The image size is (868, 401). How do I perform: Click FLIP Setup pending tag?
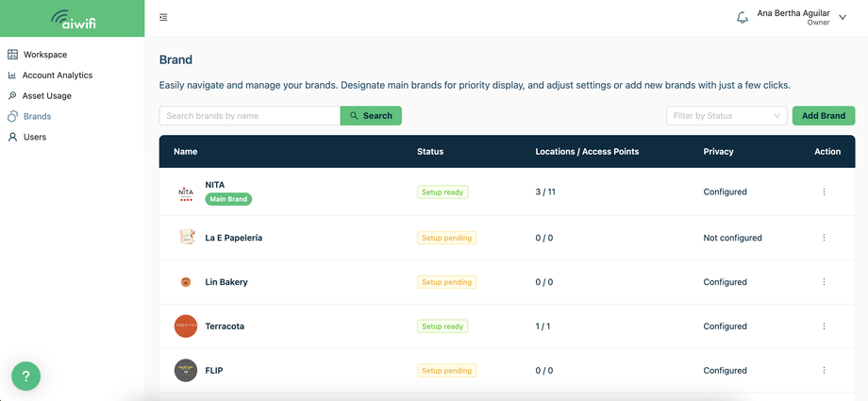point(446,371)
